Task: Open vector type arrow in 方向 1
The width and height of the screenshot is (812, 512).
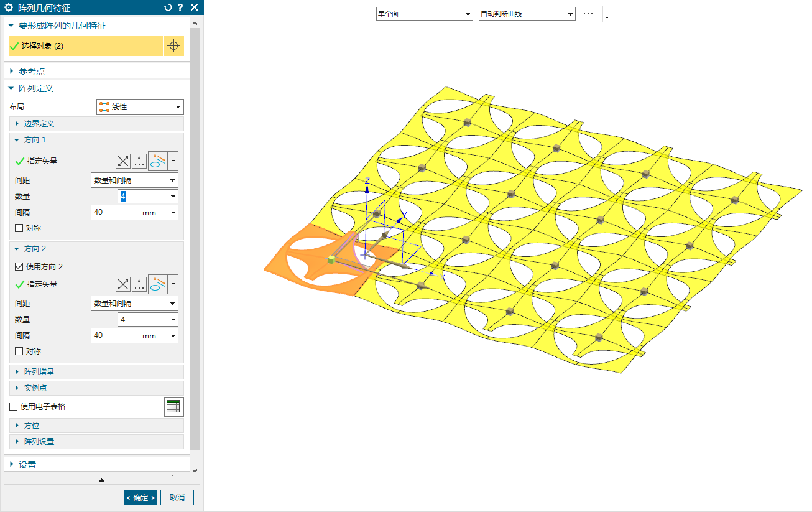Action: coord(173,161)
